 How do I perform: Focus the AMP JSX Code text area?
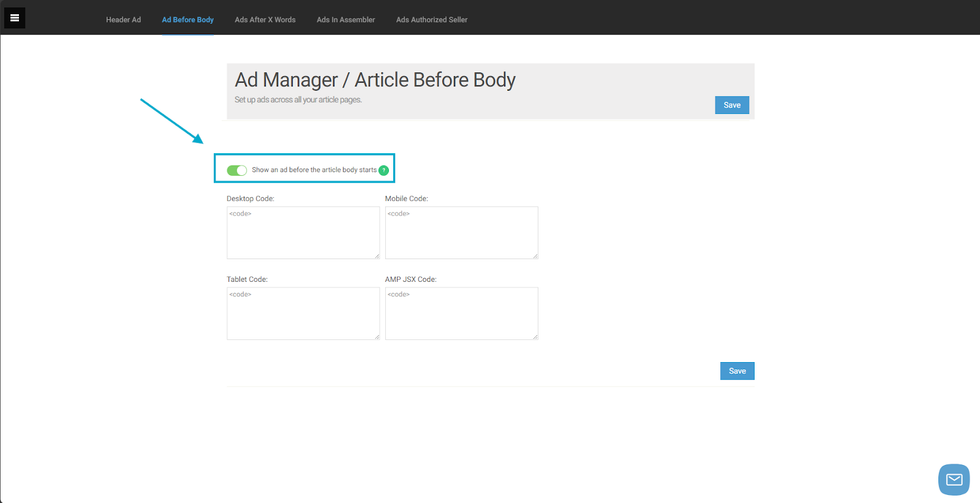coord(461,313)
